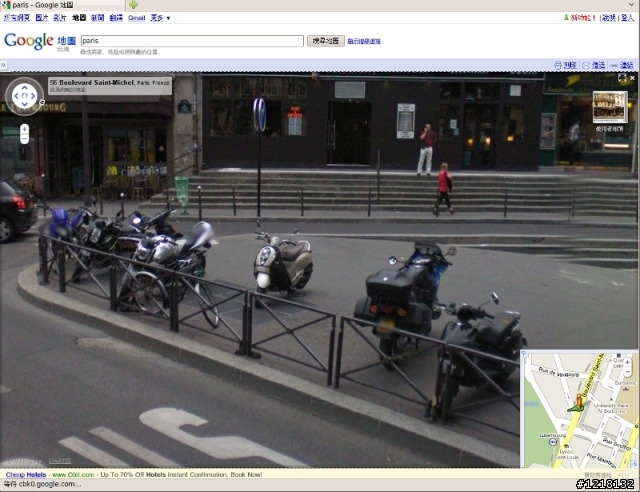Click the link icon in the map toolbar
Screen dimensions: 640x492
point(614,65)
